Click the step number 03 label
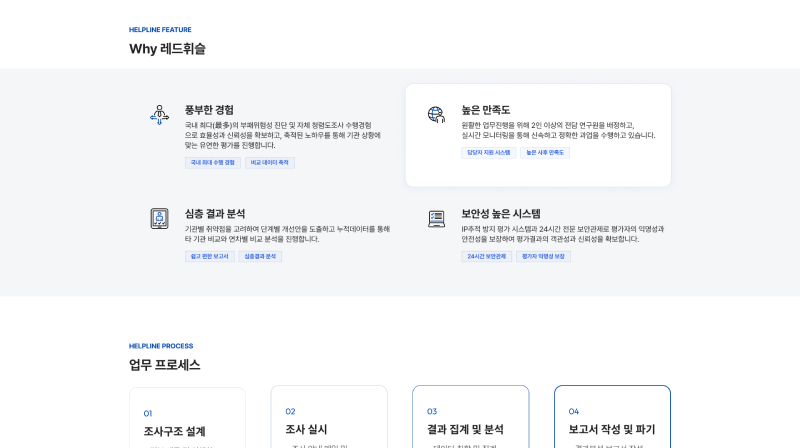The width and height of the screenshot is (800, 448). [432, 411]
